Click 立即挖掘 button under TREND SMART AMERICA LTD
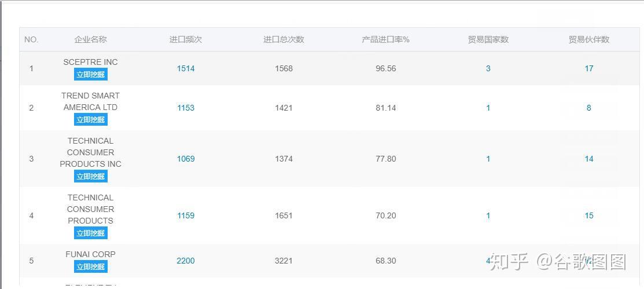644x289 pixels. coord(91,120)
